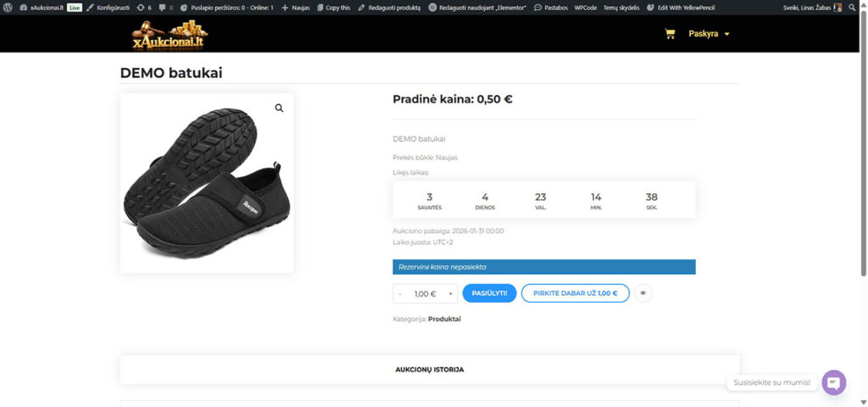Image resolution: width=868 pixels, height=407 pixels.
Task: Increase bid with the plus button
Action: pyautogui.click(x=450, y=293)
